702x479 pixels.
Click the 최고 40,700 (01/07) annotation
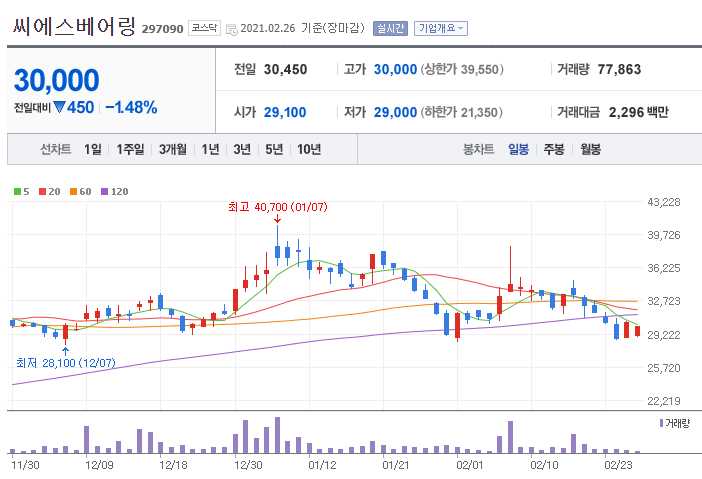pyautogui.click(x=278, y=207)
